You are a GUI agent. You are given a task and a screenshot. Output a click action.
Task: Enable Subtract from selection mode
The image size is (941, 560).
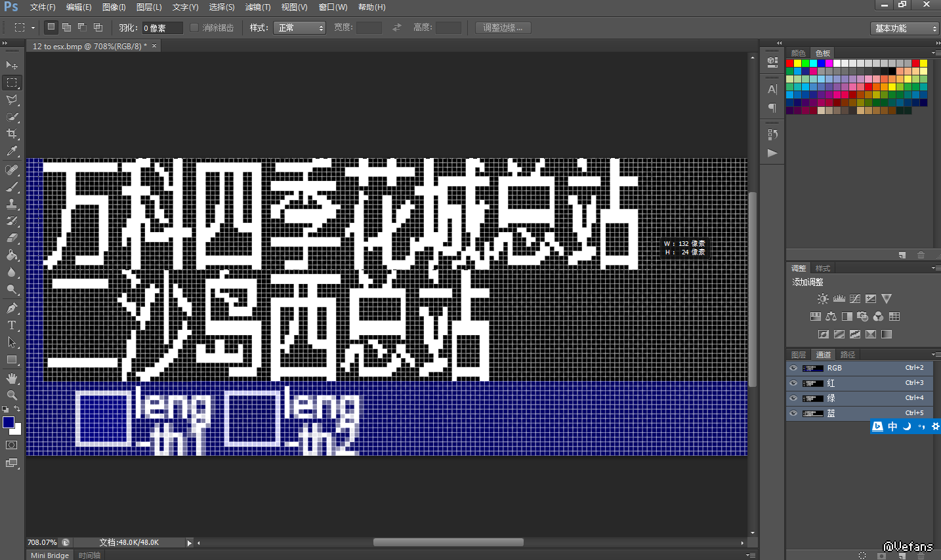82,28
